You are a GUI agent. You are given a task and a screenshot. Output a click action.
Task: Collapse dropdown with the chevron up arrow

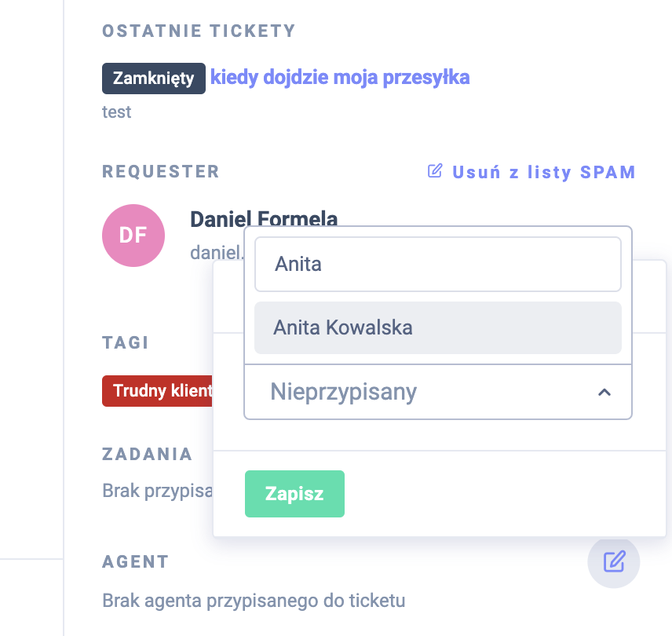coord(604,392)
